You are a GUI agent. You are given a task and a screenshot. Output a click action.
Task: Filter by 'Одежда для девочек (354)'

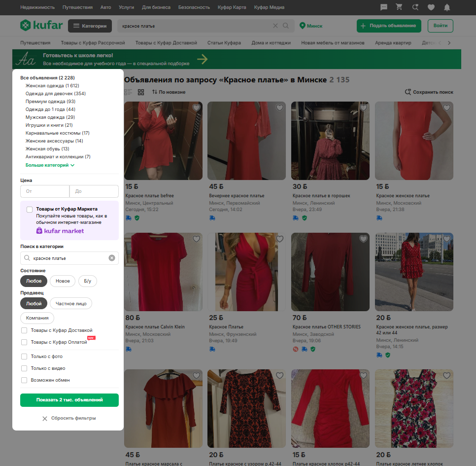pos(56,94)
